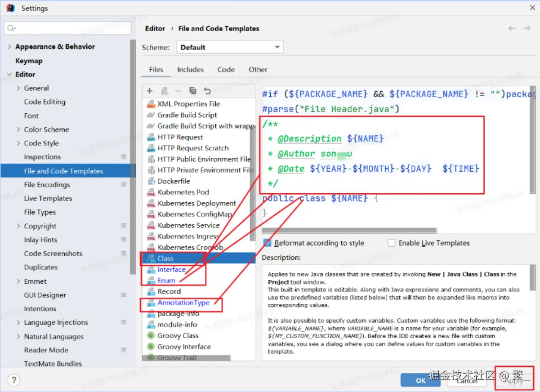Expand the Language Injections node
This screenshot has width=540, height=392.
point(18,323)
